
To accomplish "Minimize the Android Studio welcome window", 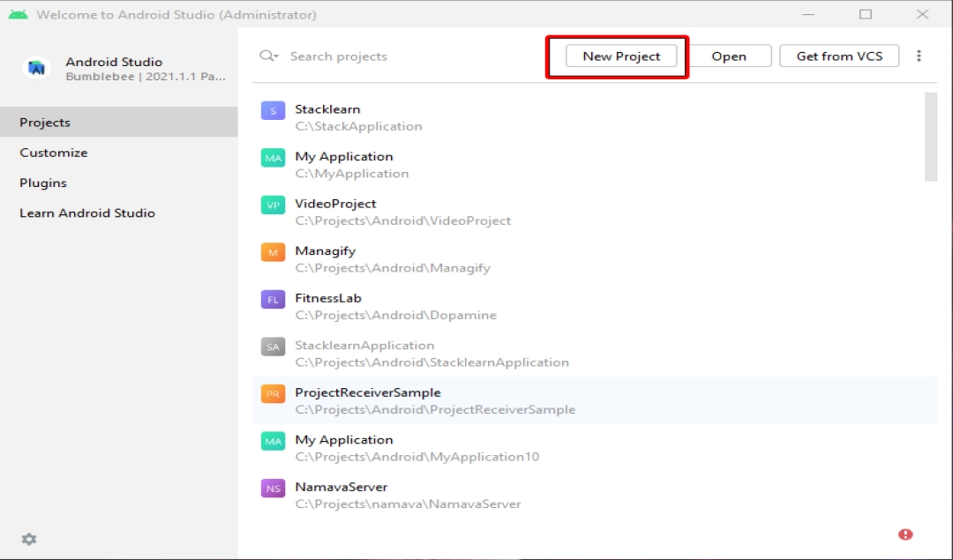I will 808,14.
